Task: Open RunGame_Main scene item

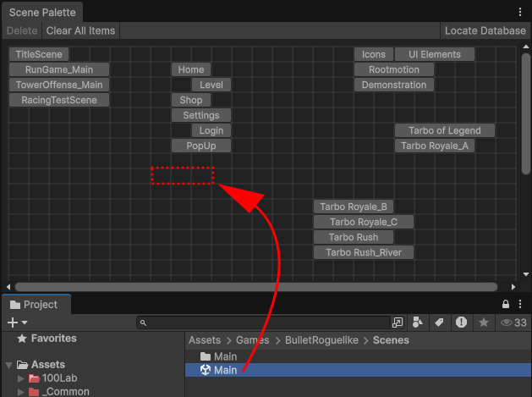Action: [x=59, y=69]
